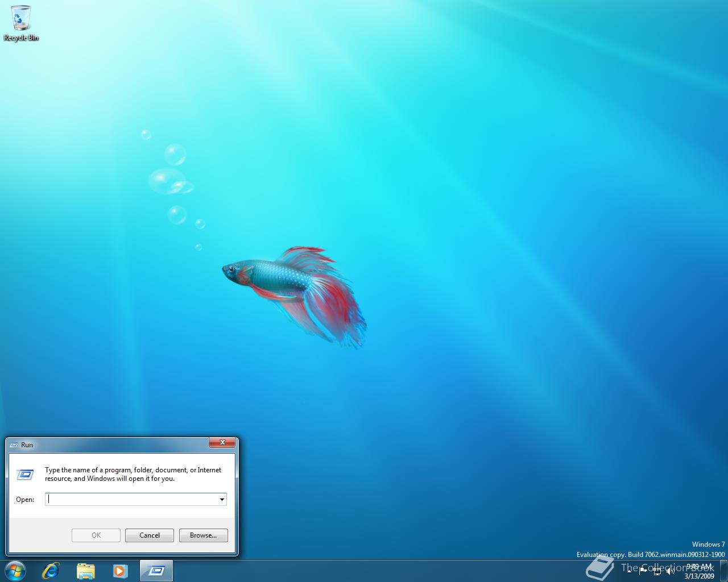Open the Recycle Bin desktop icon
This screenshot has height=582, width=728.
click(21, 23)
